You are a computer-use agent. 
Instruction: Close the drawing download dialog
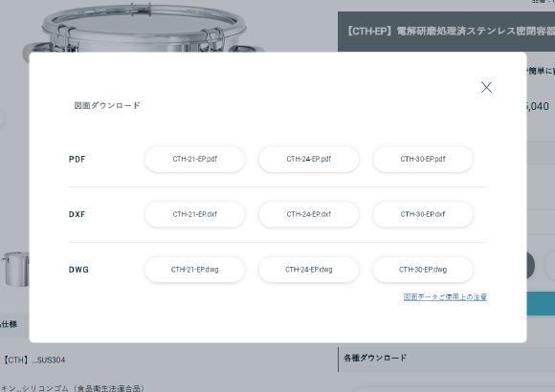pos(486,87)
